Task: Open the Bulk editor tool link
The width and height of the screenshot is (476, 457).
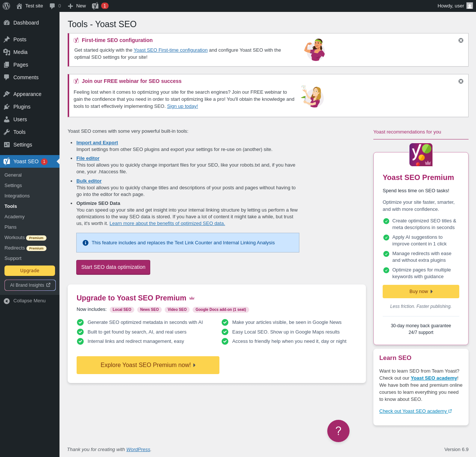Action: 89,181
